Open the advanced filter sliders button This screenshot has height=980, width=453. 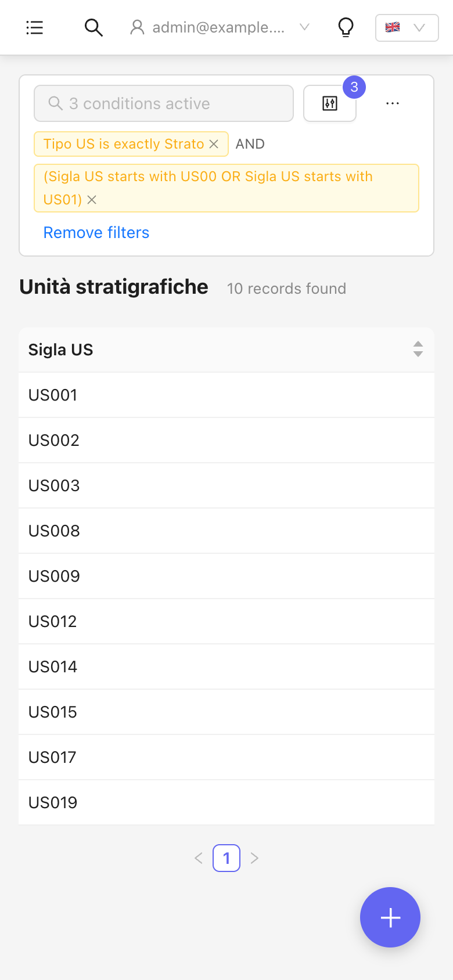pyautogui.click(x=330, y=103)
